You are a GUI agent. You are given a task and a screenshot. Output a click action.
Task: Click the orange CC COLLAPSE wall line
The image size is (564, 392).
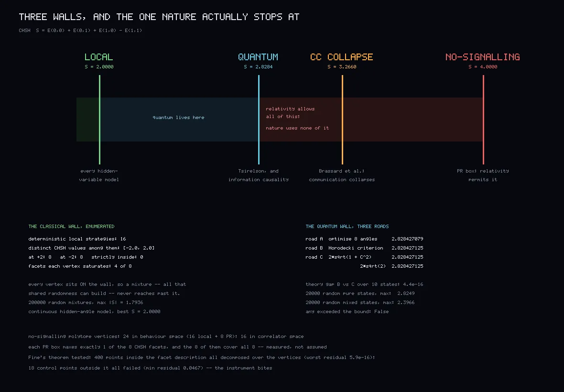342,120
